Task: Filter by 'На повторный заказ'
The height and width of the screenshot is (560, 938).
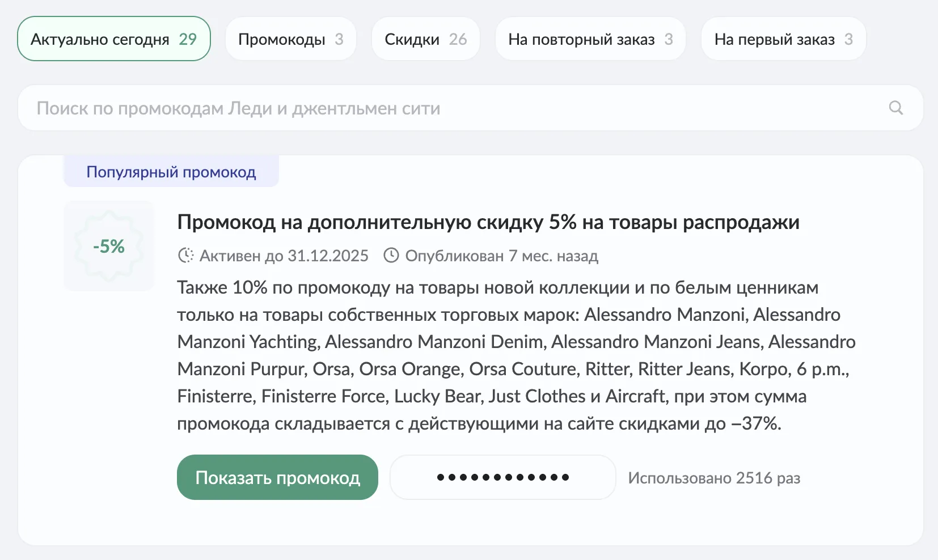Action: tap(590, 39)
